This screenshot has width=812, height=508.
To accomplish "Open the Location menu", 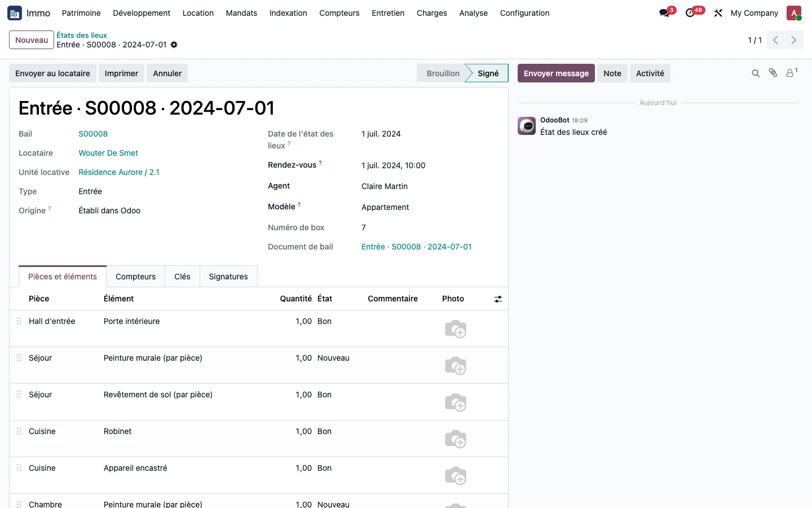I will click(198, 13).
